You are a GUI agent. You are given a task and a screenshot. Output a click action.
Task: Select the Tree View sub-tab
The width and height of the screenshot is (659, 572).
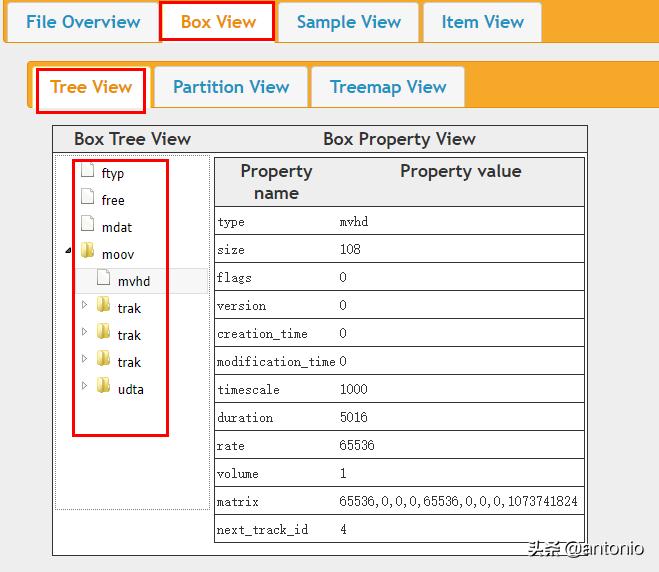point(91,87)
